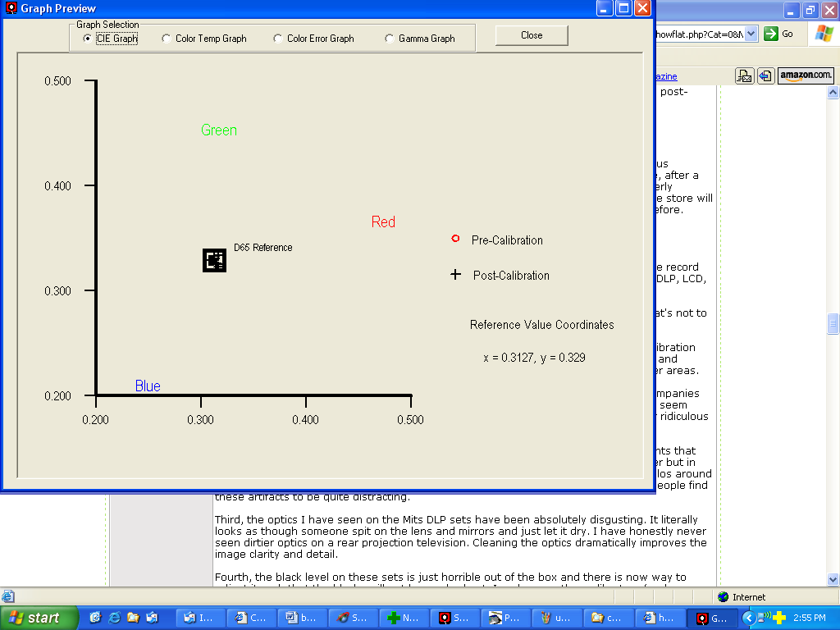Open the Windows Start menu
This screenshot has height=630, width=840.
[34, 618]
